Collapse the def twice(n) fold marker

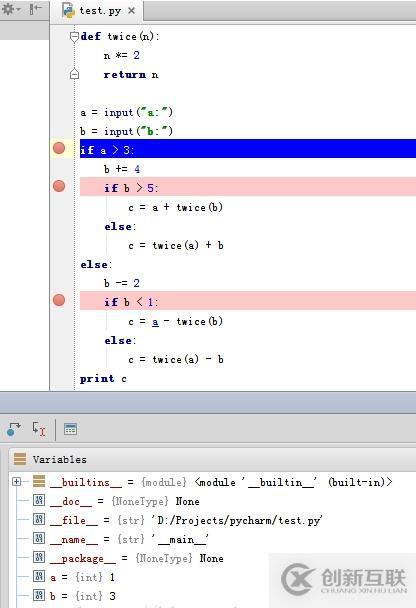(74, 37)
